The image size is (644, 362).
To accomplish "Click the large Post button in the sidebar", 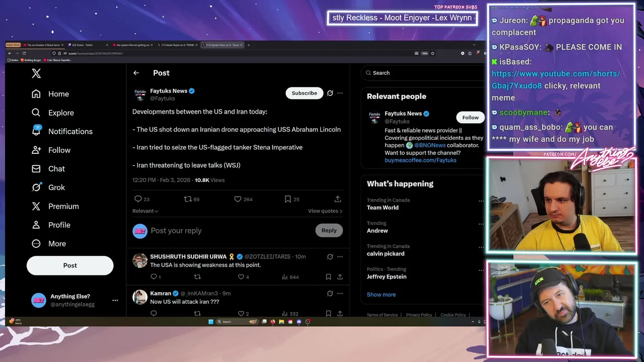I will coord(70,265).
